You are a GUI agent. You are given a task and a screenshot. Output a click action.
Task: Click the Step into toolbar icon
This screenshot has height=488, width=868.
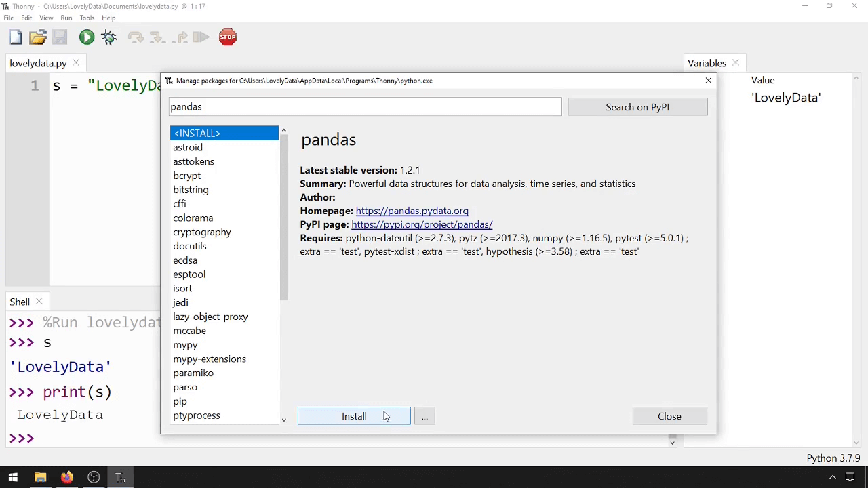tap(157, 37)
